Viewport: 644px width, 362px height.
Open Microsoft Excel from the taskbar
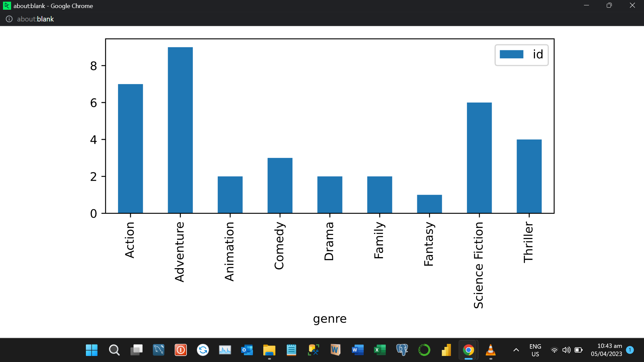tap(380, 350)
